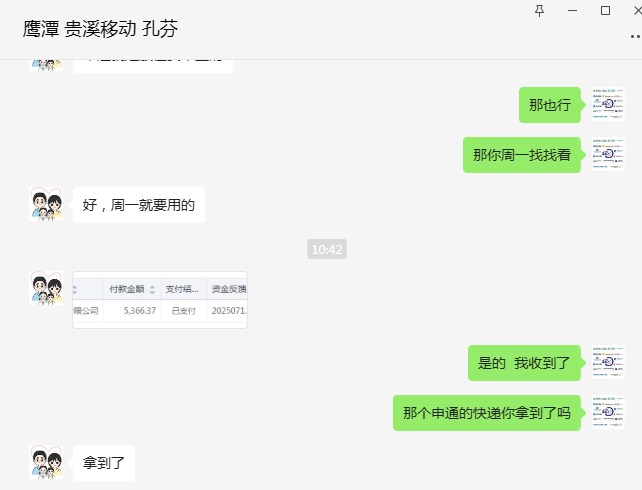Screen dimensions: 642x490
Task: Click the 10:42 timestamp label
Action: 327,249
